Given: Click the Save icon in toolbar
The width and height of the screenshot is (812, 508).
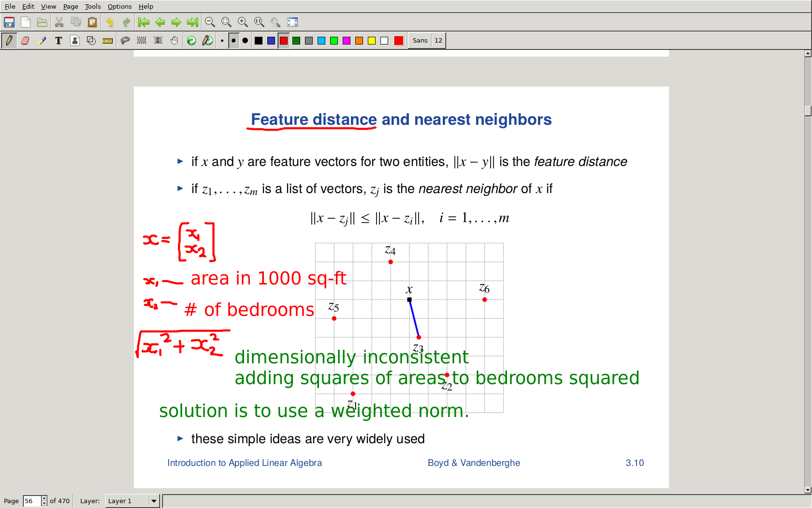Looking at the screenshot, I should [9, 22].
